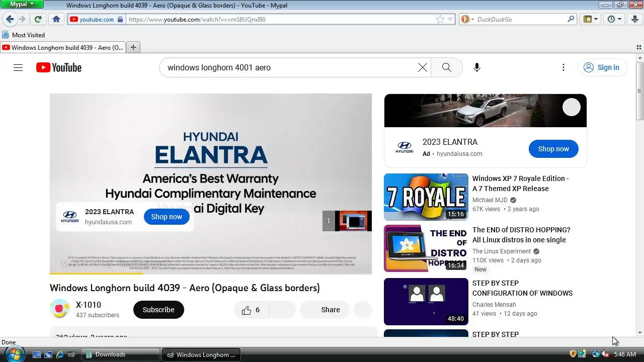Viewport: 644px width, 362px height.
Task: Click Shop now in sidebar Elantra ad
Action: [553, 149]
